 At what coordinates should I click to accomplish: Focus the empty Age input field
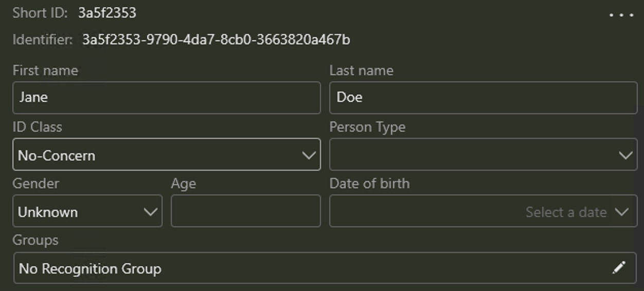point(245,211)
